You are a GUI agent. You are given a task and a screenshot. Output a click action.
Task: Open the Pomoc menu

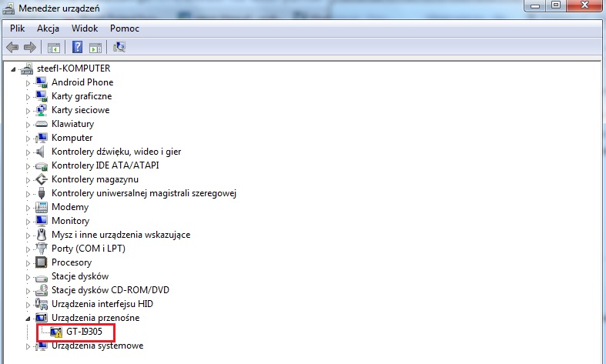pyautogui.click(x=125, y=28)
